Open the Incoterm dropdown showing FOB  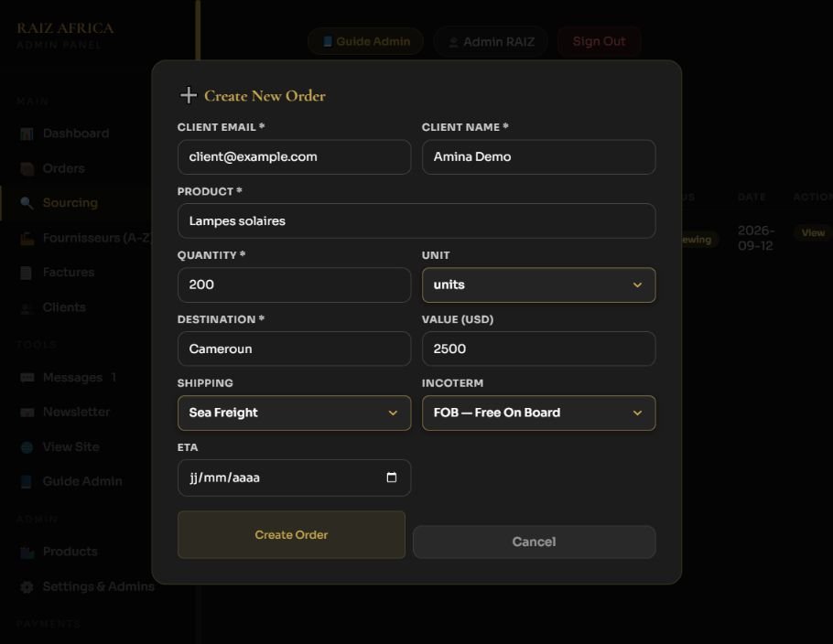538,413
